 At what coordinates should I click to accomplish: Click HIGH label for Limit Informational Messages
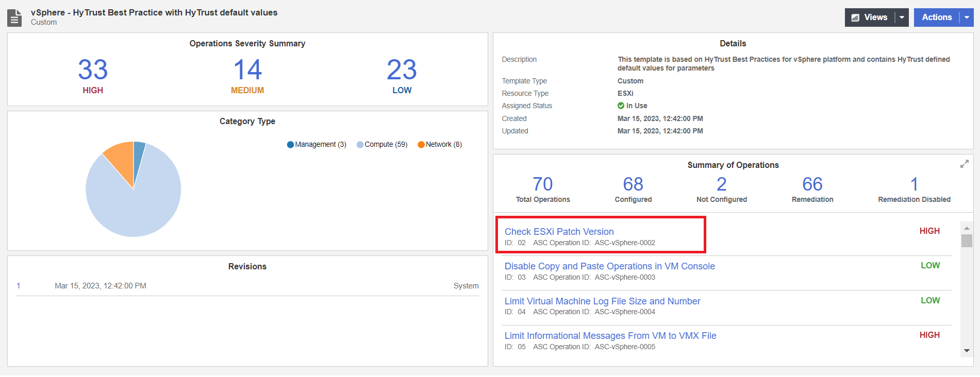point(929,335)
